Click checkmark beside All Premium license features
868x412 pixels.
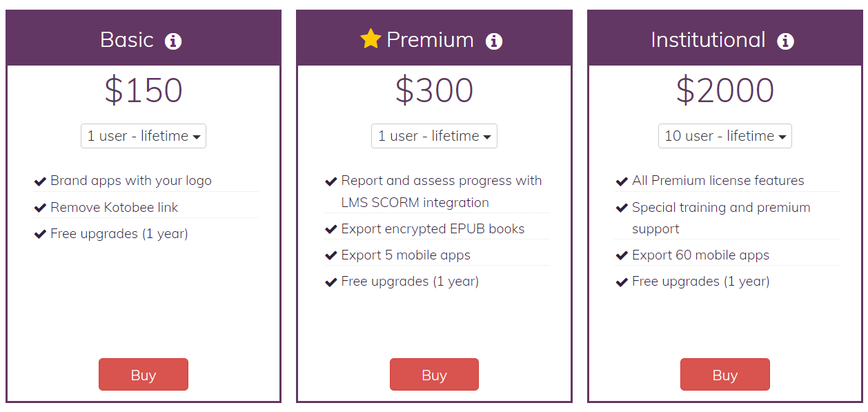click(x=622, y=182)
